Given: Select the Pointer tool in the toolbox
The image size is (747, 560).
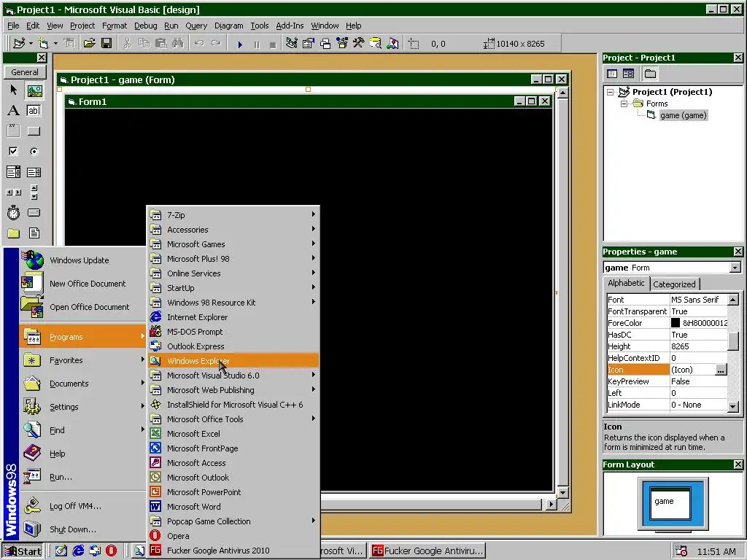Looking at the screenshot, I should coord(13,90).
